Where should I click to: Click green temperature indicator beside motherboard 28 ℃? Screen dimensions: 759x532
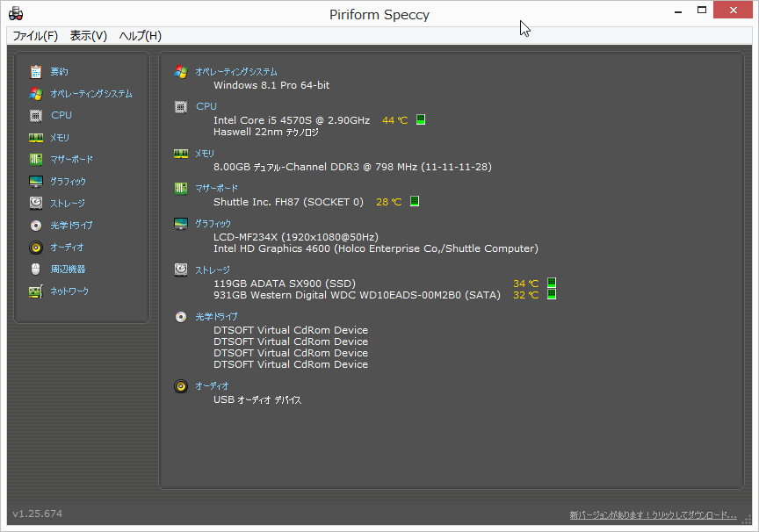pyautogui.click(x=415, y=201)
